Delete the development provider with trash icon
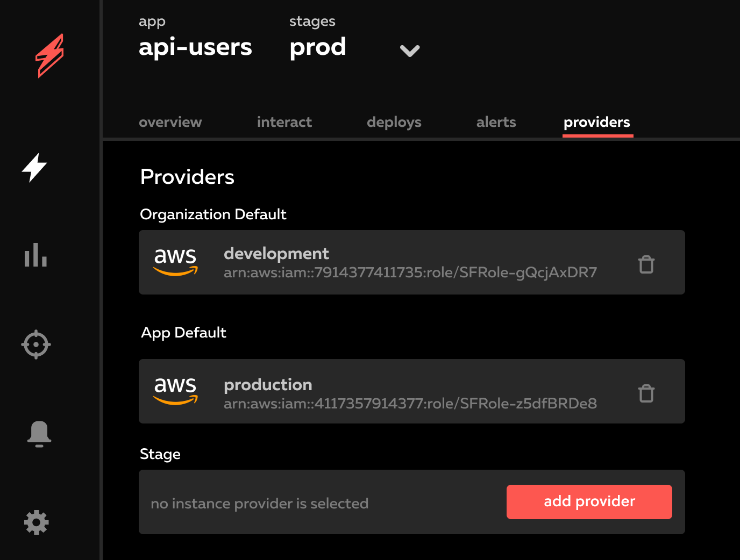The height and width of the screenshot is (560, 740). 646,264
